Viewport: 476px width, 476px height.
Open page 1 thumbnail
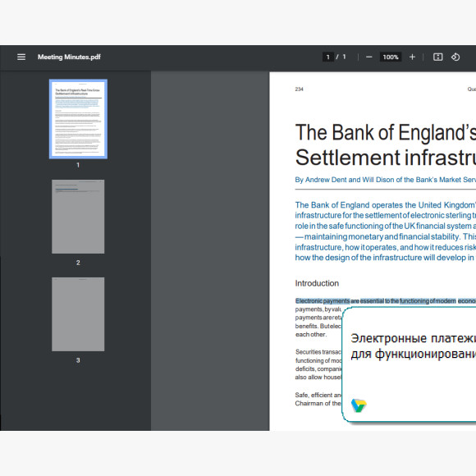coord(78,119)
